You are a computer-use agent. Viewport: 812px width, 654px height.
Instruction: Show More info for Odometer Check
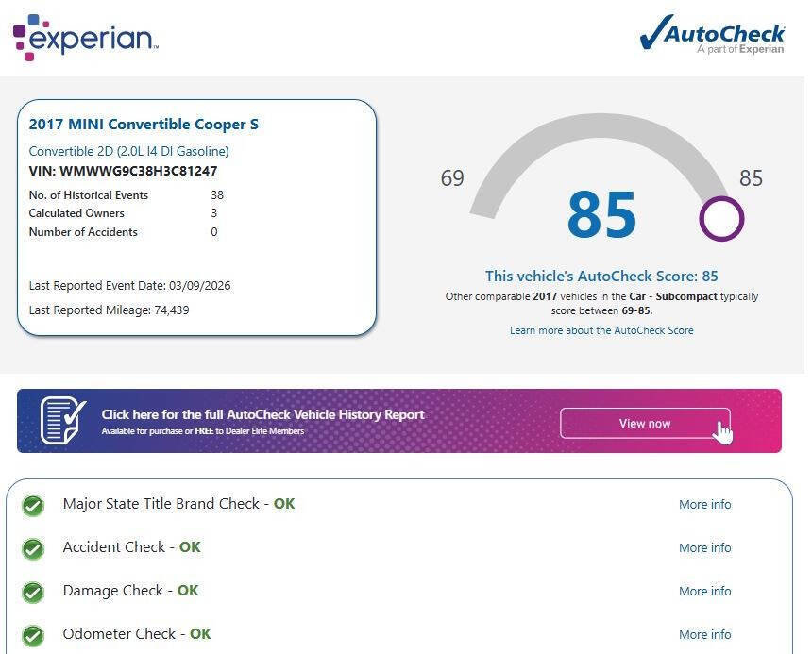pyautogui.click(x=704, y=635)
